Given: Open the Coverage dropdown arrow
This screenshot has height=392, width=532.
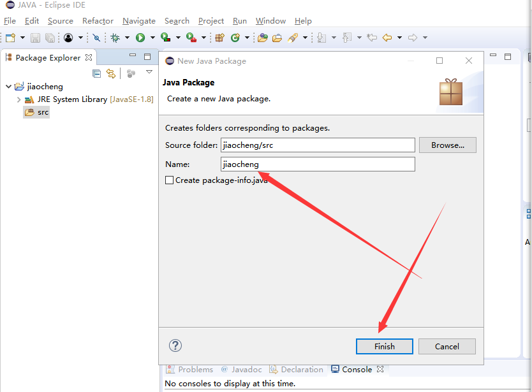Looking at the screenshot, I should pos(178,38).
